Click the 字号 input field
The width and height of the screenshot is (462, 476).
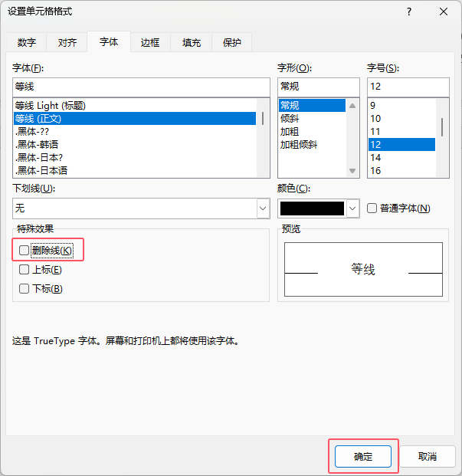[408, 87]
